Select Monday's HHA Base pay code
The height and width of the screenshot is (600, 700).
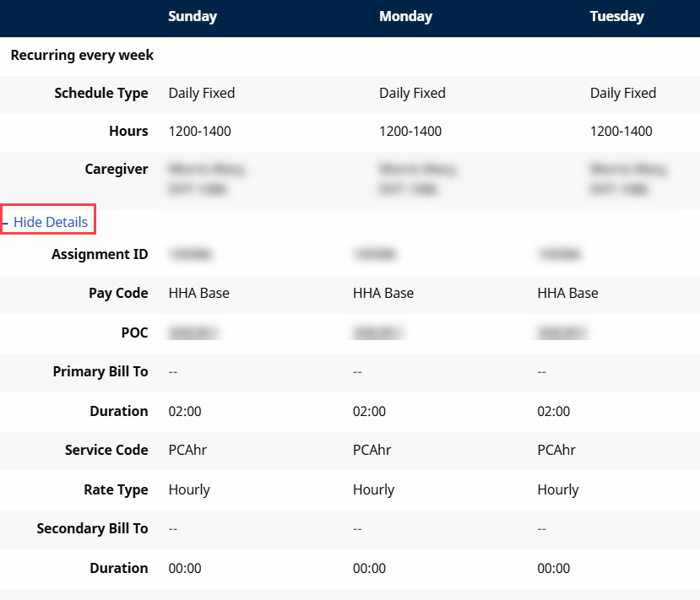coord(383,293)
